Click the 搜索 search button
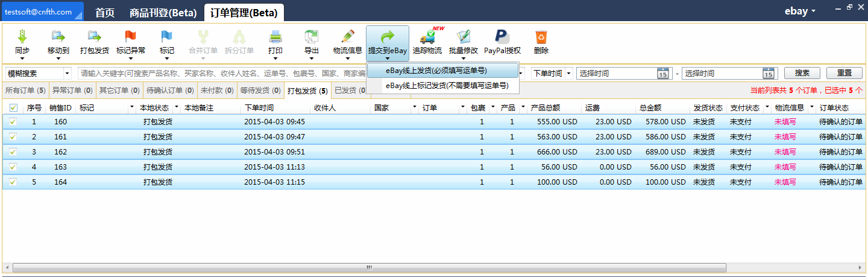868x277 pixels. point(802,73)
